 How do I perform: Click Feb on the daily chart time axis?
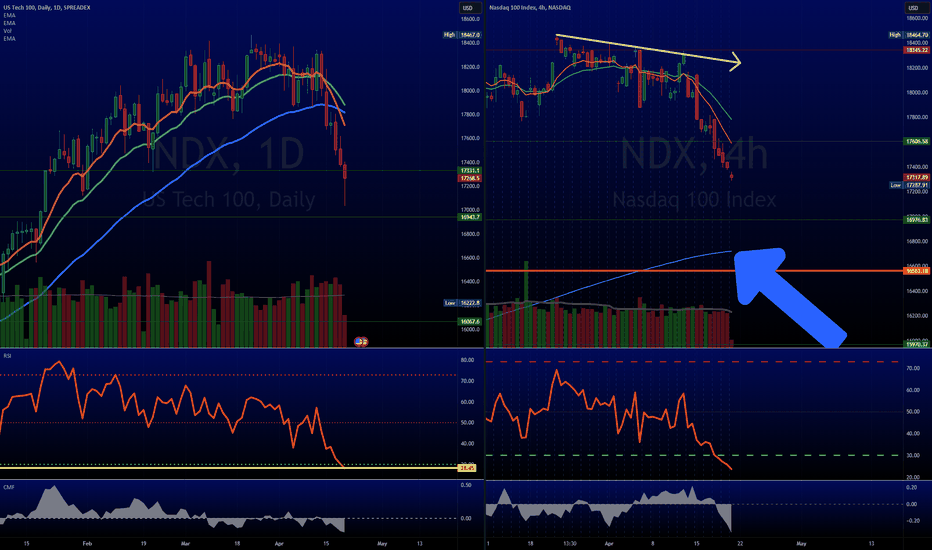[x=87, y=543]
